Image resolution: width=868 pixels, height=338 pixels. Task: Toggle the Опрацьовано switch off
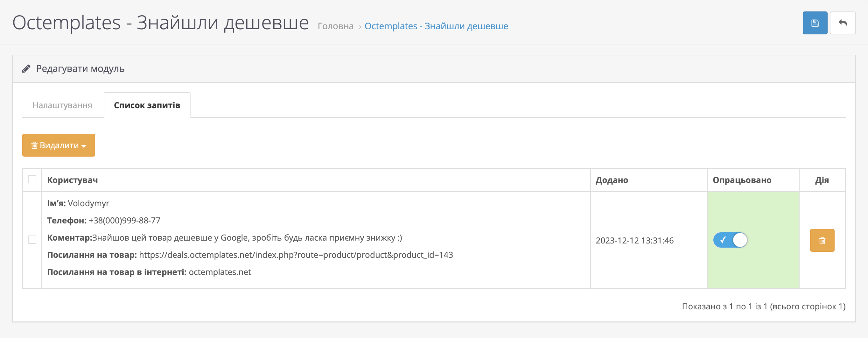pyautogui.click(x=730, y=240)
